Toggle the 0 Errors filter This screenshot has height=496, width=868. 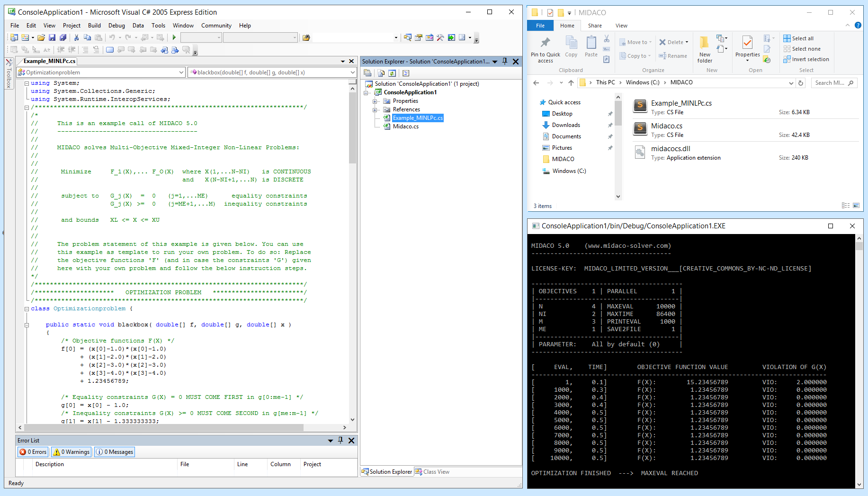pyautogui.click(x=33, y=452)
